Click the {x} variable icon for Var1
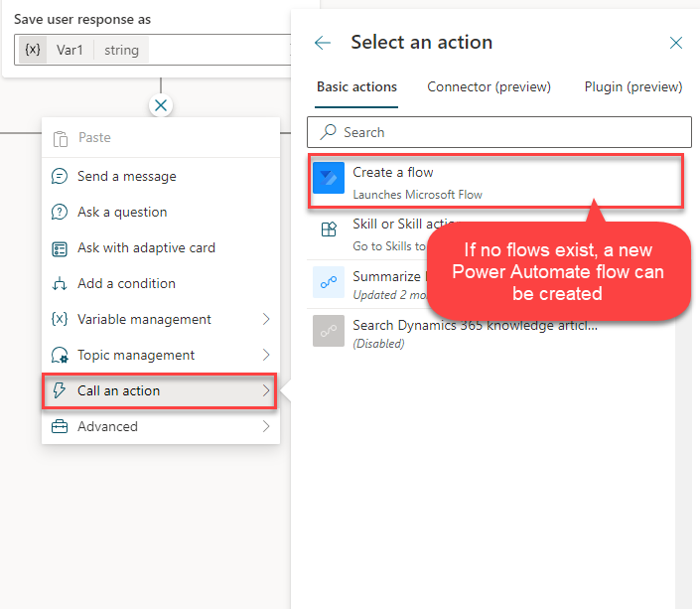 coord(33,50)
